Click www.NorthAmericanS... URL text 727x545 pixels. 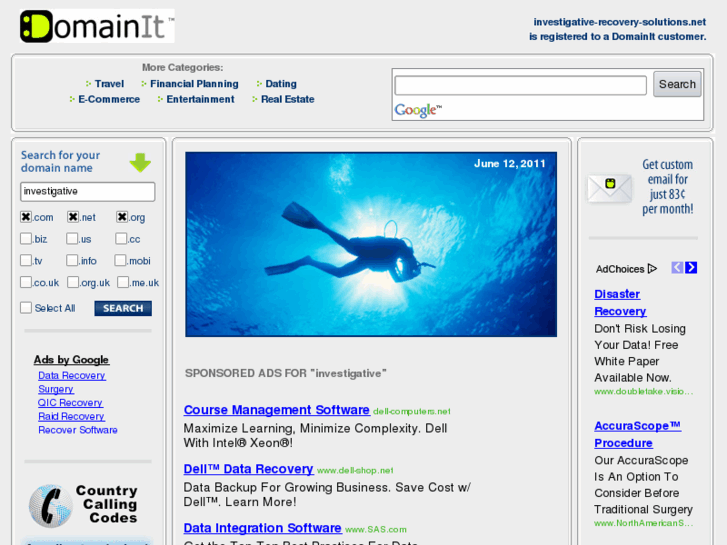(644, 523)
